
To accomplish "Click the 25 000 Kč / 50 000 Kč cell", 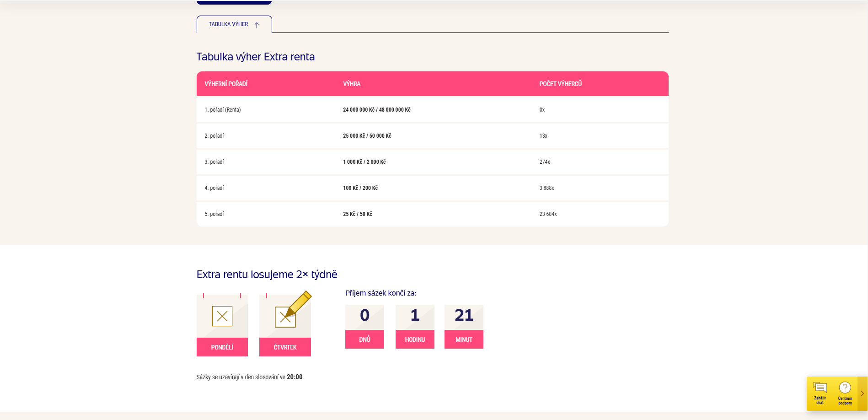I will pos(367,136).
